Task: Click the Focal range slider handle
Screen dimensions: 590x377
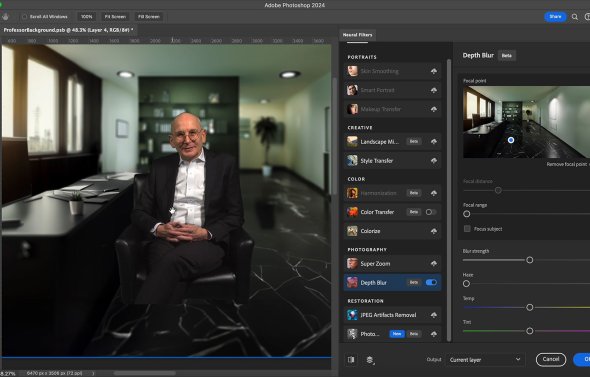Action: coord(467,214)
